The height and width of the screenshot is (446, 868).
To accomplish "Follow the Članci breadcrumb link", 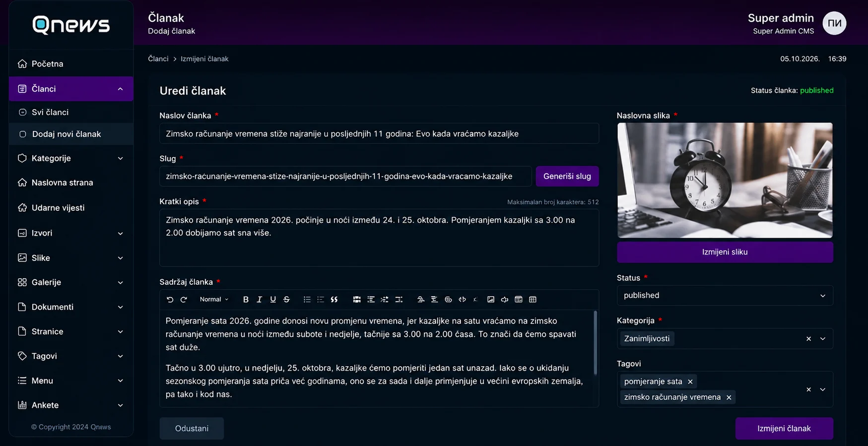I will click(x=158, y=59).
